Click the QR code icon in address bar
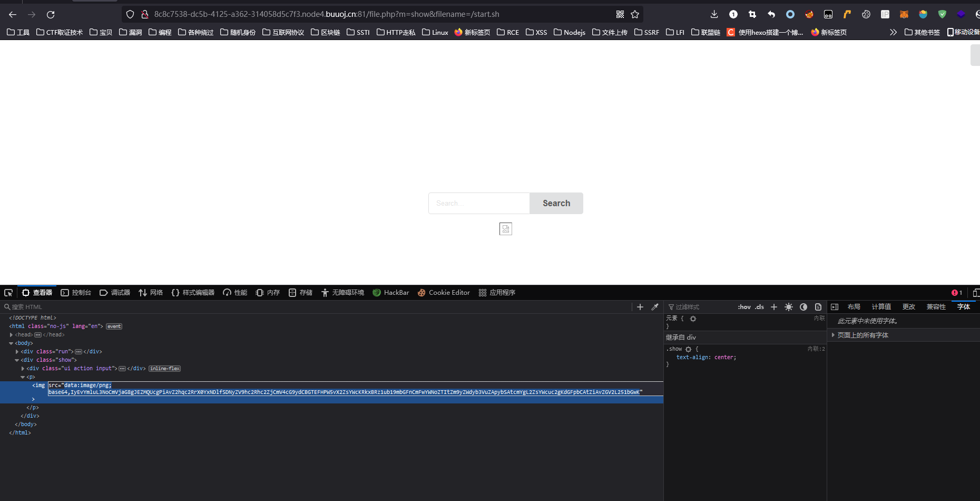The height and width of the screenshot is (501, 980). [620, 14]
